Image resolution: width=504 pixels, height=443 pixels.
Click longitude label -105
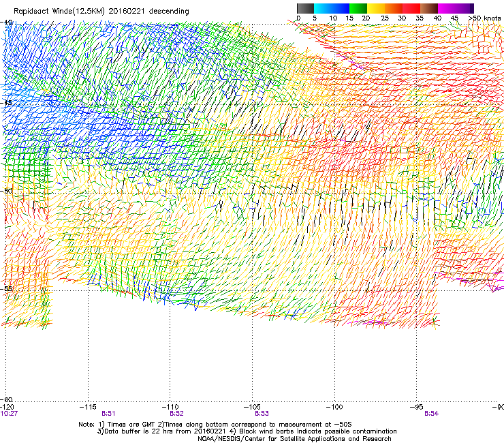point(252,407)
